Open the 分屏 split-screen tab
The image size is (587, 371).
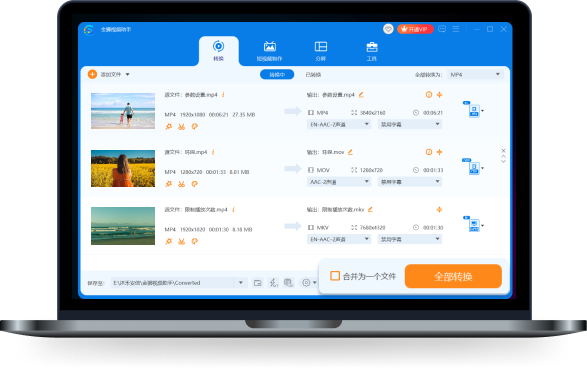coord(320,51)
